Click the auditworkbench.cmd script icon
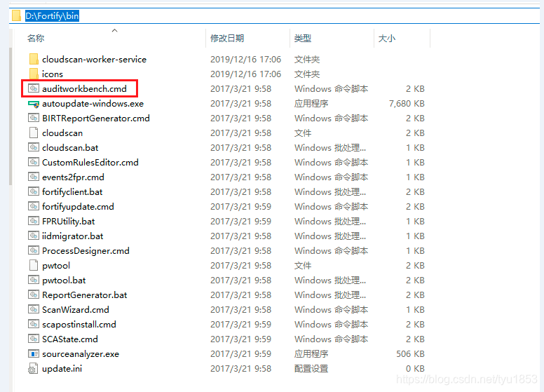This screenshot has height=392, width=544. (x=34, y=88)
